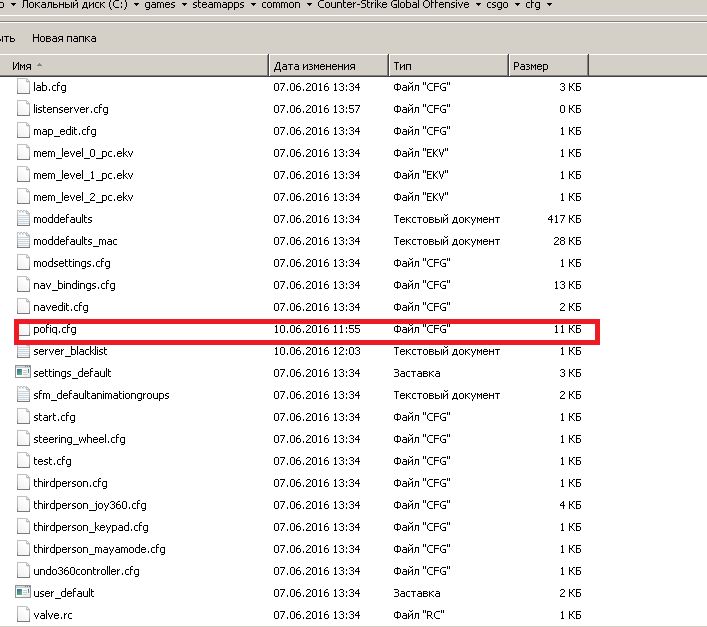Go to the games folder in the address bar
Viewport: 707px width, 627px height.
(160, 5)
